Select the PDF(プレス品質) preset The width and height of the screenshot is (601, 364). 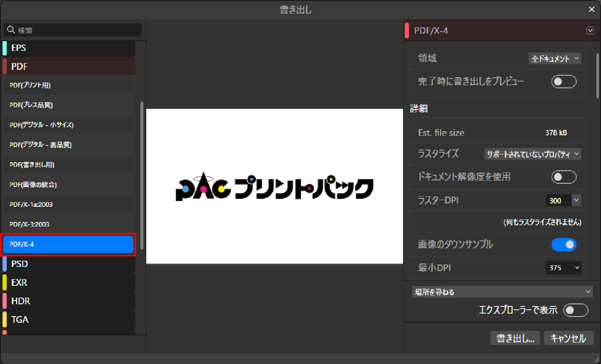coord(68,105)
